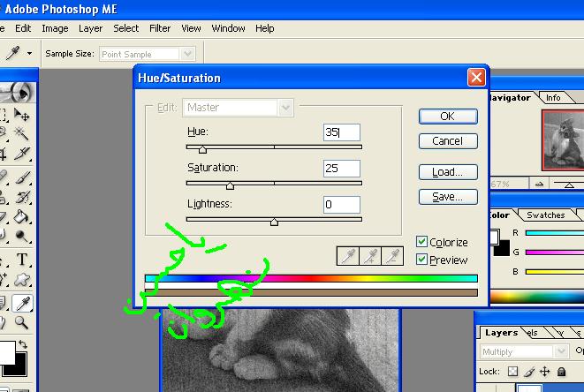Select the Eyedropper tool in the toolbox
The width and height of the screenshot is (584, 392).
(23, 305)
